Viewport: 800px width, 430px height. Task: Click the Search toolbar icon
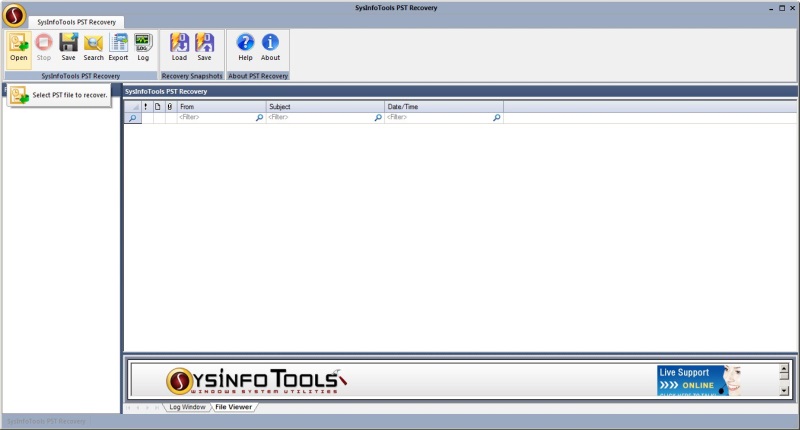[x=93, y=47]
